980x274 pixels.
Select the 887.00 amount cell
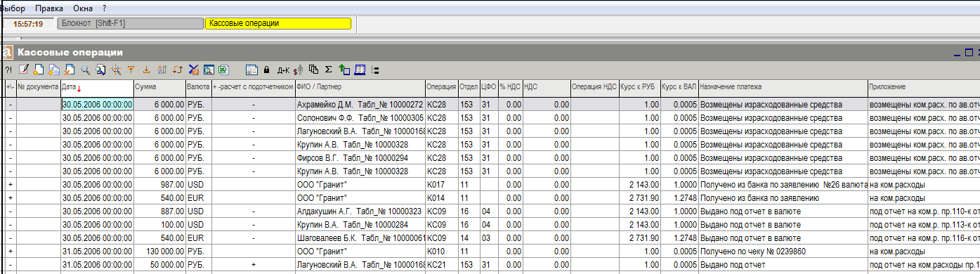click(x=159, y=211)
